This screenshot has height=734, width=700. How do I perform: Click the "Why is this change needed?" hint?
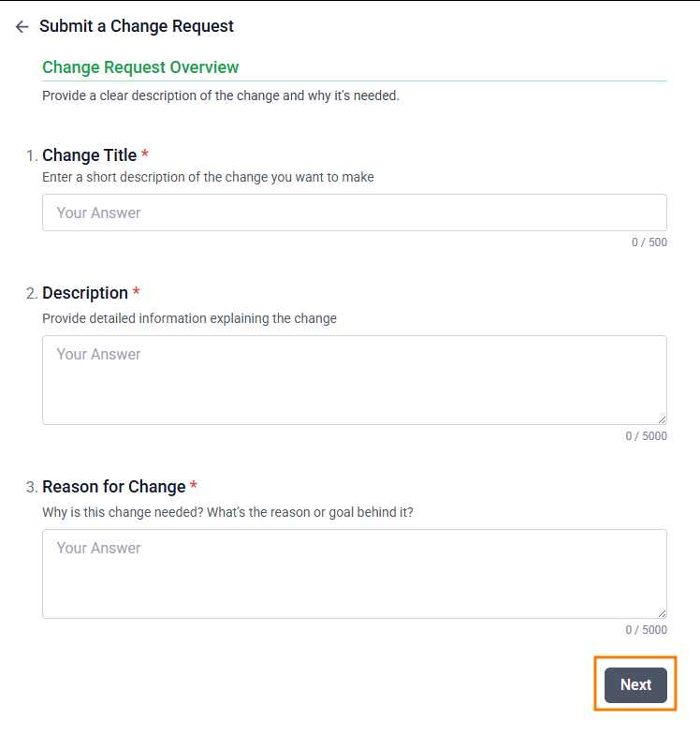[227, 512]
